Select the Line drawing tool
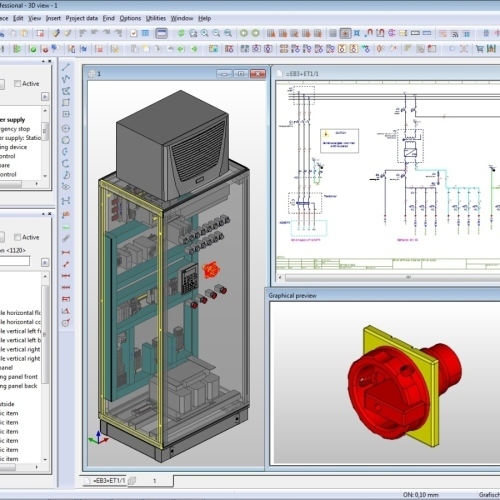Image resolution: width=500 pixels, height=500 pixels. (x=66, y=67)
